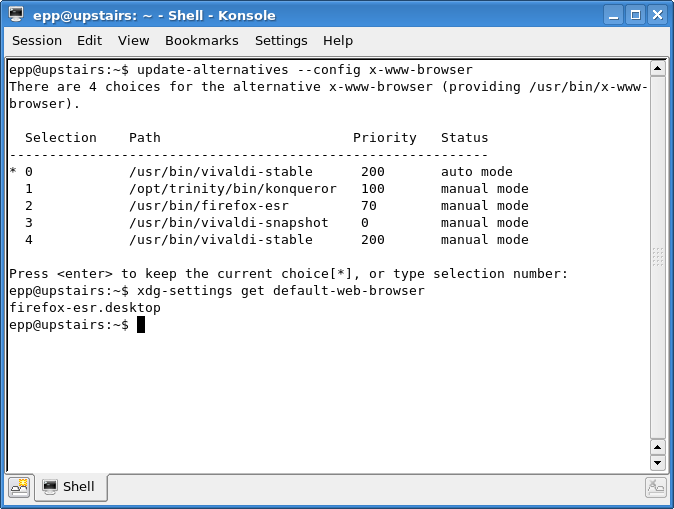Minimize the Konsole window

coord(613,15)
